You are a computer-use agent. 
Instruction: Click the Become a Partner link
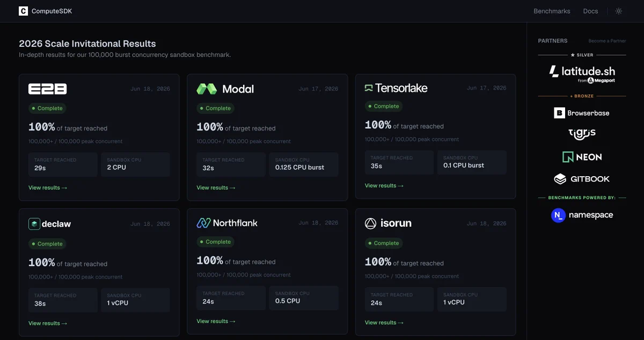[607, 41]
